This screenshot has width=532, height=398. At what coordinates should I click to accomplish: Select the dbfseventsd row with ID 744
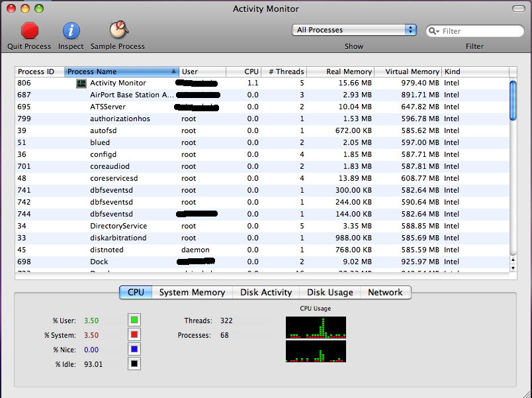(x=262, y=214)
